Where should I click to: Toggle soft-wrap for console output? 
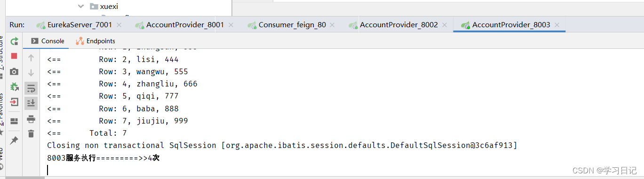[x=31, y=88]
